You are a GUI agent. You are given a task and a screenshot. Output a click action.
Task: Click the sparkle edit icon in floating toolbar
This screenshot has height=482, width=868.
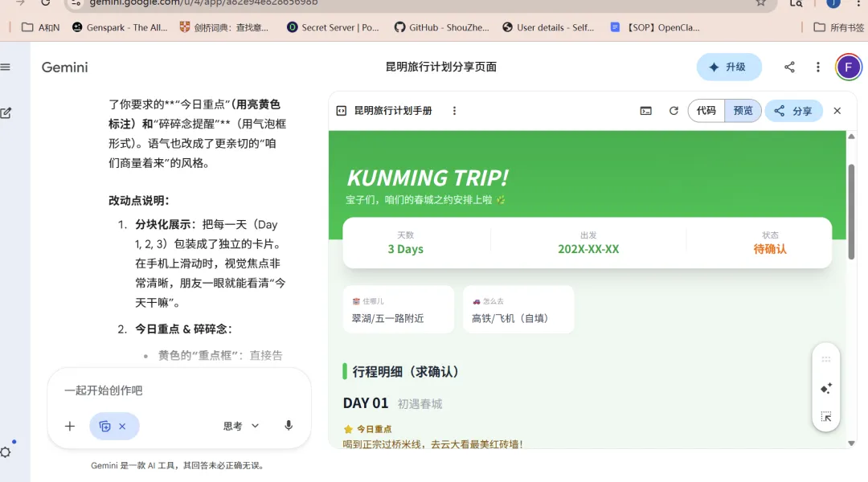(x=826, y=389)
